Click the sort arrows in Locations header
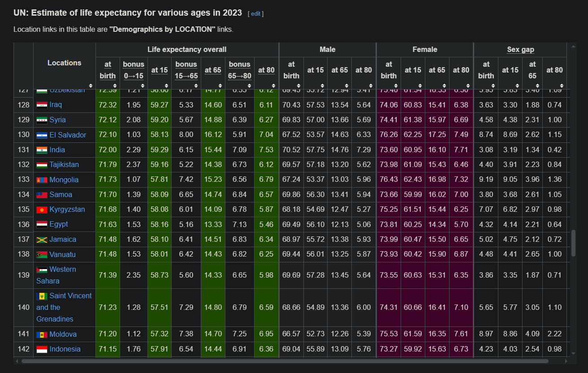 [91, 86]
